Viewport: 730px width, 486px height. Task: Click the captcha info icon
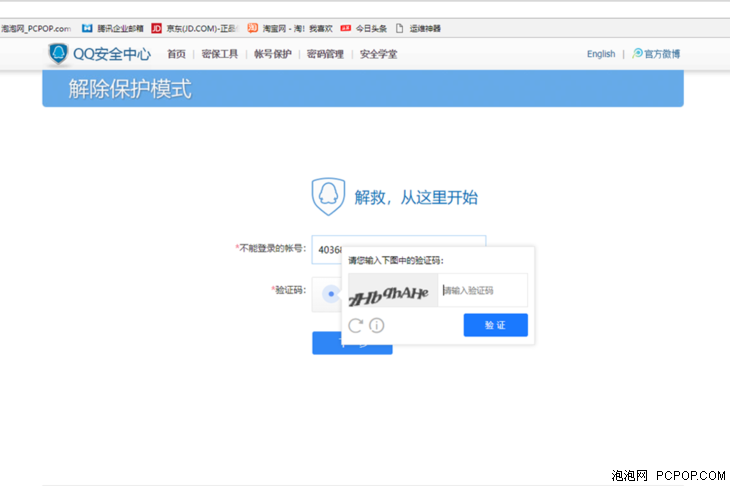tap(377, 325)
